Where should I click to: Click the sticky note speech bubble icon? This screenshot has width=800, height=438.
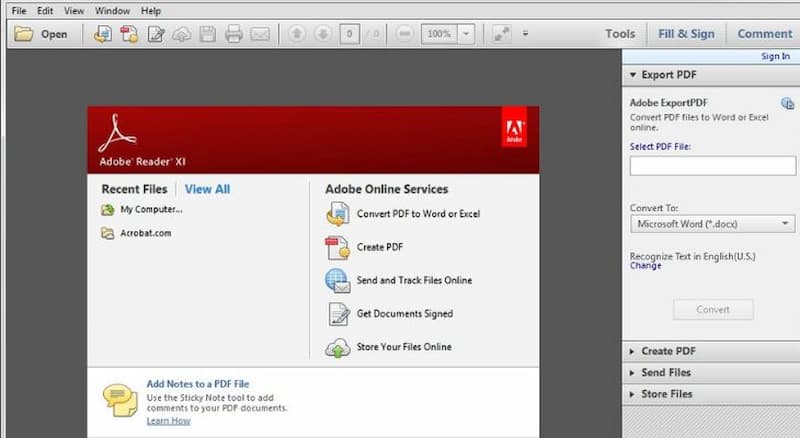click(x=120, y=400)
